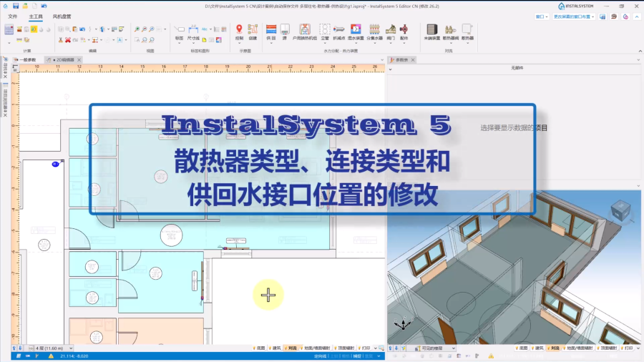Toggle 顶面辐射 layer in 2D editor
This screenshot has height=362, width=644.
coord(344,348)
